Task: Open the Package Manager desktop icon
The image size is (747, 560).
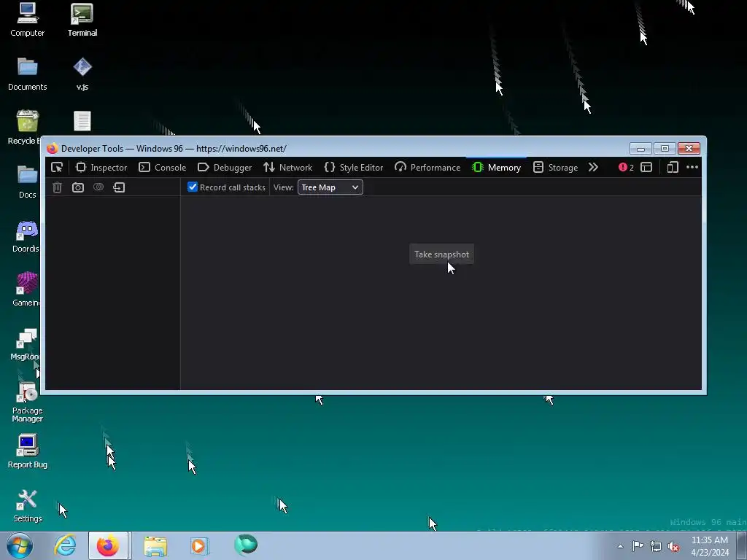Action: click(x=27, y=402)
